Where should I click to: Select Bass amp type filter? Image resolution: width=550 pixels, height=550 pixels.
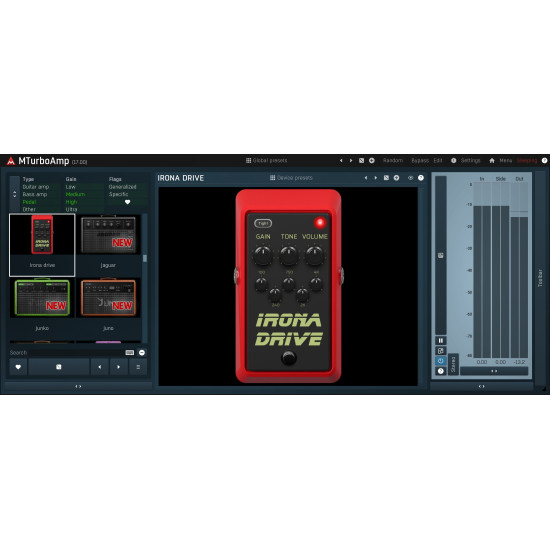[x=35, y=194]
